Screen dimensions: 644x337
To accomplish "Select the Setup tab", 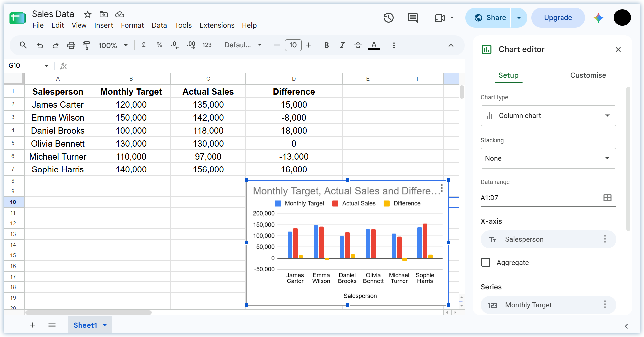I will click(x=508, y=75).
